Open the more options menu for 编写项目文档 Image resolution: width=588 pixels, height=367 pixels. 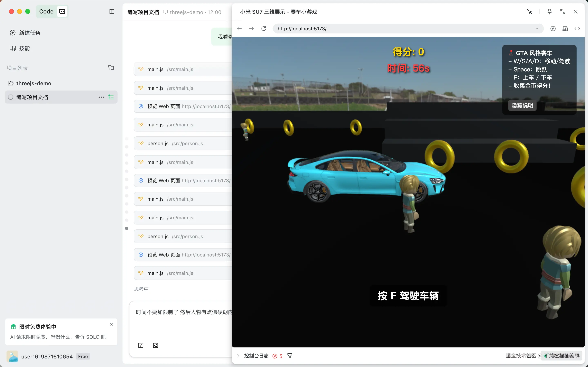coord(101,97)
